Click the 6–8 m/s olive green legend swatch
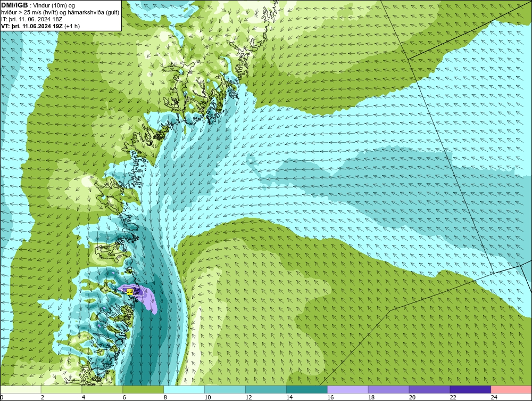 pyautogui.click(x=143, y=389)
